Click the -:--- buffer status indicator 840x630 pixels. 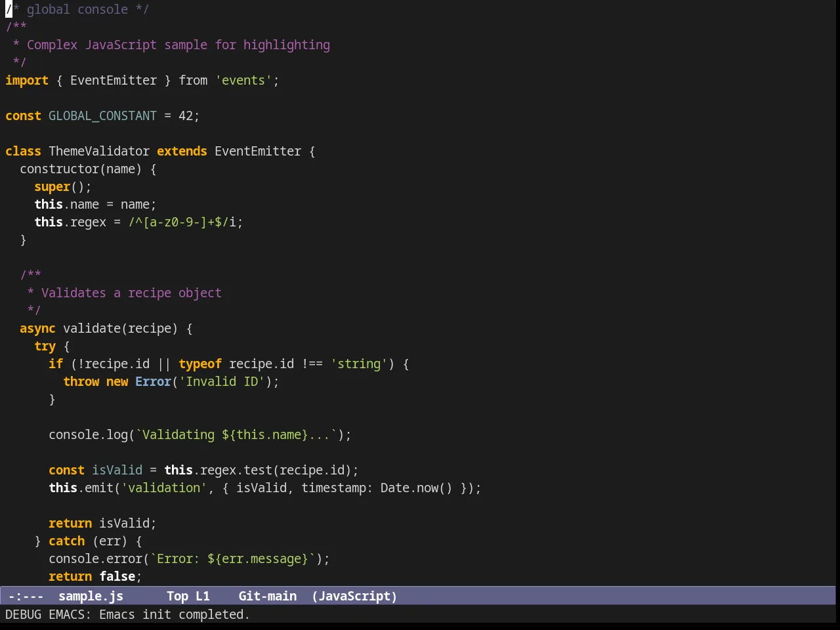tap(26, 596)
